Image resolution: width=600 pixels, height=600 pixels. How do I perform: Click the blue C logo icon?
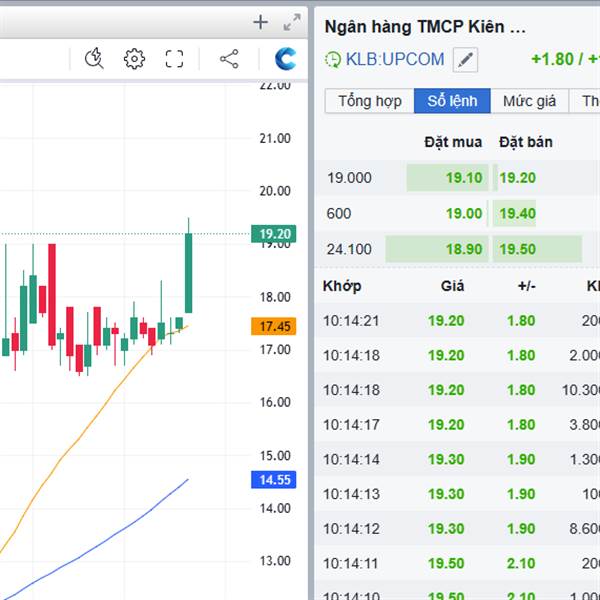(x=285, y=59)
